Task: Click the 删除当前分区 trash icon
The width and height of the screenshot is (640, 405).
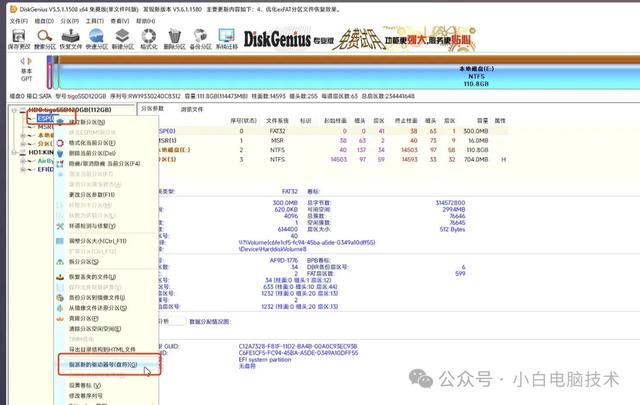Action: pos(60,153)
